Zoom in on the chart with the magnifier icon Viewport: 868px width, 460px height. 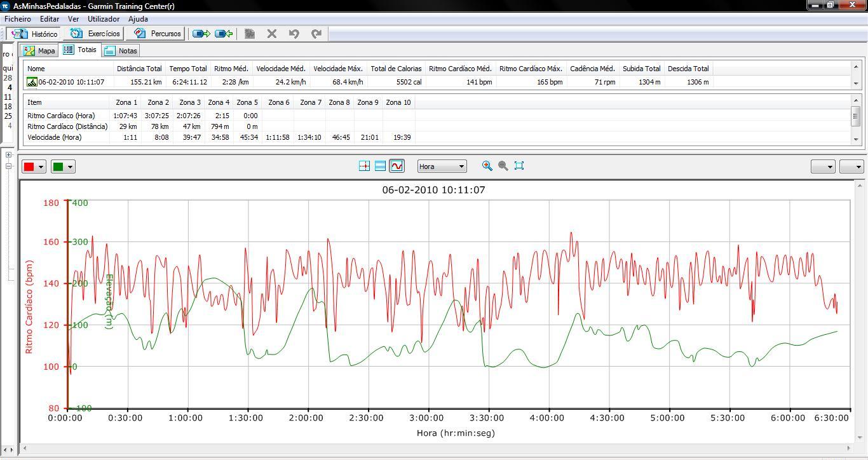coord(487,166)
